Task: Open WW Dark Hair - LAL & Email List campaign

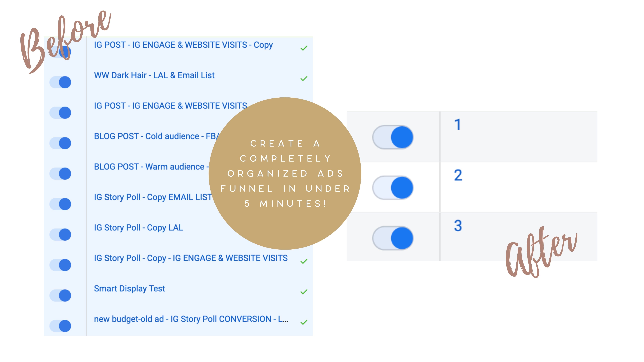Action: [x=154, y=75]
